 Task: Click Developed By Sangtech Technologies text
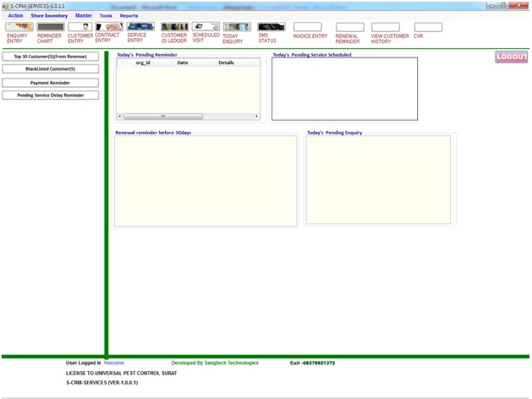pos(215,363)
